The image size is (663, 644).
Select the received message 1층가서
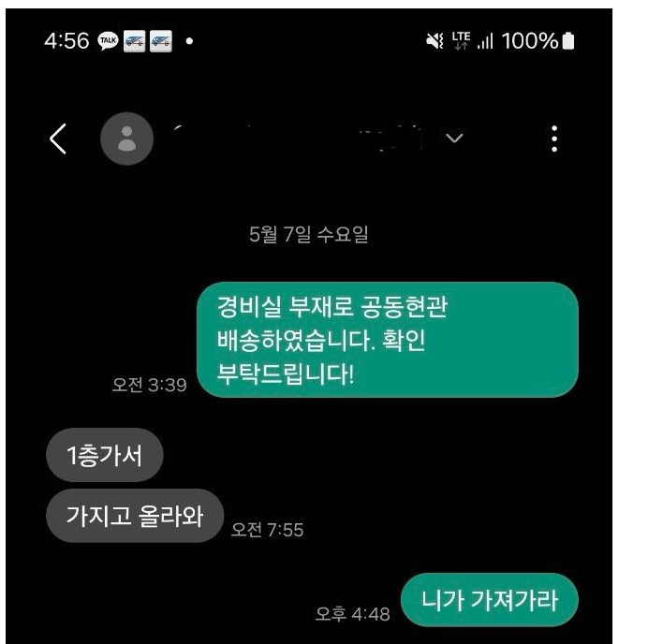105,455
